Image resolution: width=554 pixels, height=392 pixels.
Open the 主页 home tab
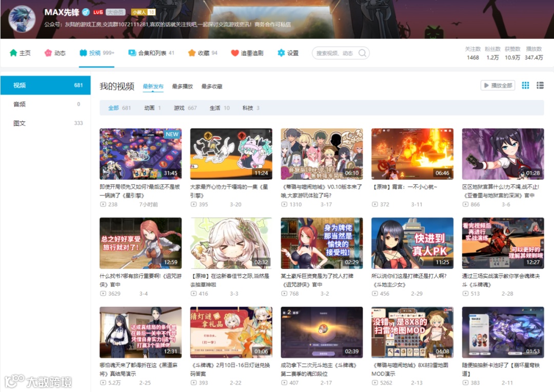(20, 53)
